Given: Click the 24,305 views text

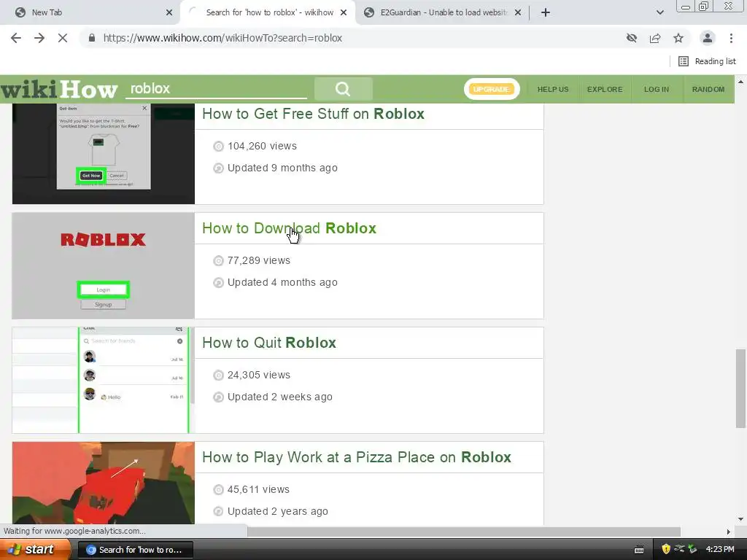Looking at the screenshot, I should pyautogui.click(x=259, y=376).
